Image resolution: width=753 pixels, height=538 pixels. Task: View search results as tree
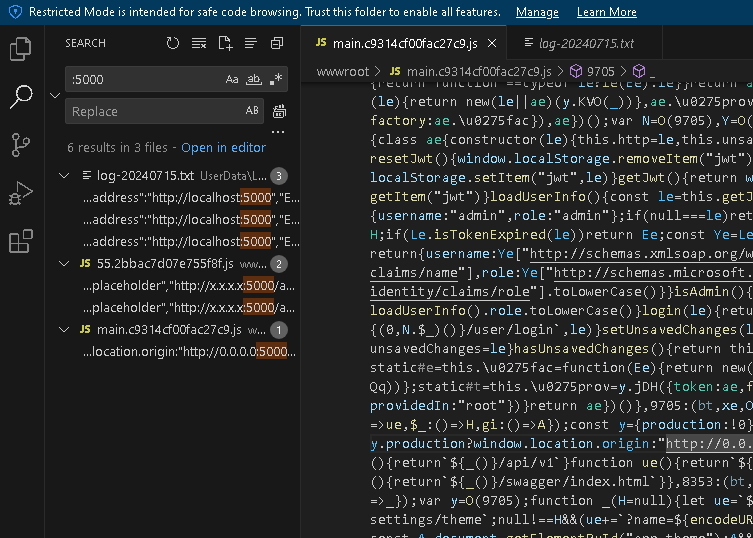[251, 43]
